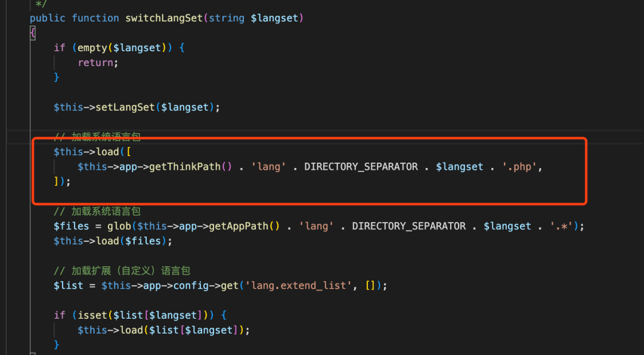The height and width of the screenshot is (355, 644).
Task: Click the $files variable being assigned
Action: pyautogui.click(x=71, y=226)
